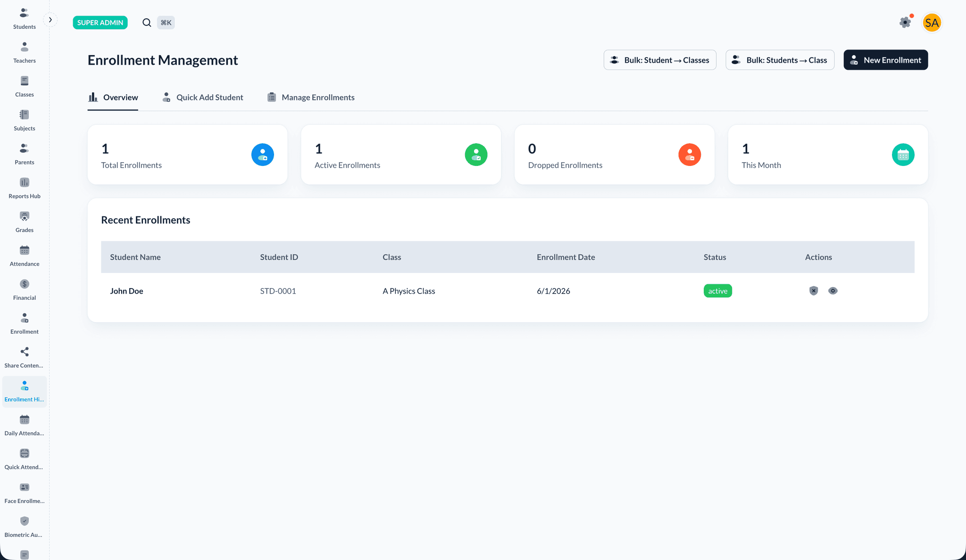Open the SA user avatar menu

[932, 23]
